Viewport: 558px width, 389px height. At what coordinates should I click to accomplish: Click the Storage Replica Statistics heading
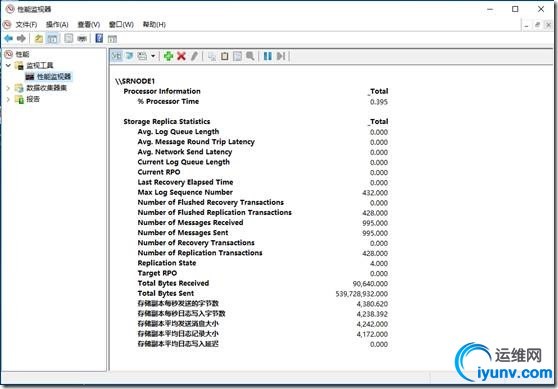[167, 121]
